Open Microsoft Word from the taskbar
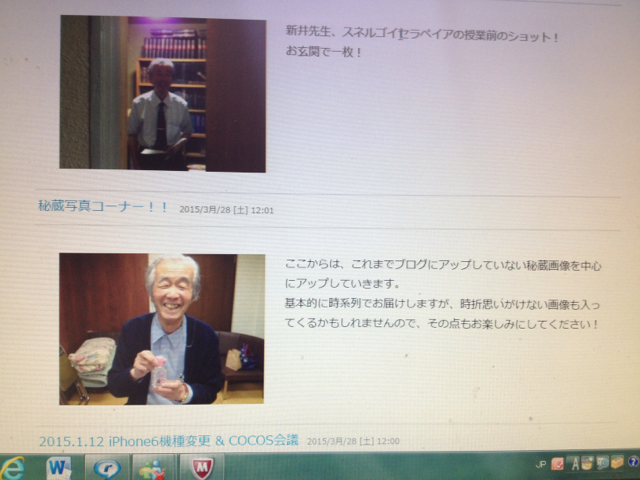The height and width of the screenshot is (480, 640). click(59, 467)
